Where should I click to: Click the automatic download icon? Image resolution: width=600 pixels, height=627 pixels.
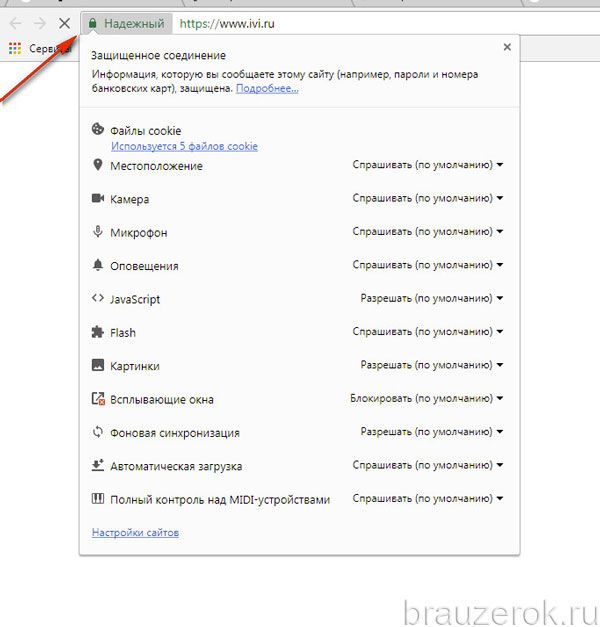coord(98,465)
